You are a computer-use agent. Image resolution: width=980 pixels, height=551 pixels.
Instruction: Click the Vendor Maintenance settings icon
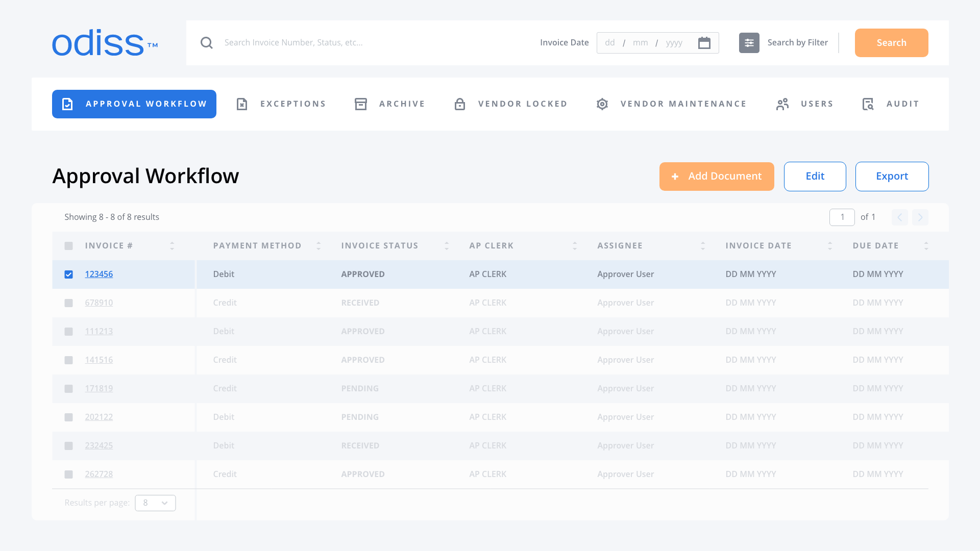point(602,104)
